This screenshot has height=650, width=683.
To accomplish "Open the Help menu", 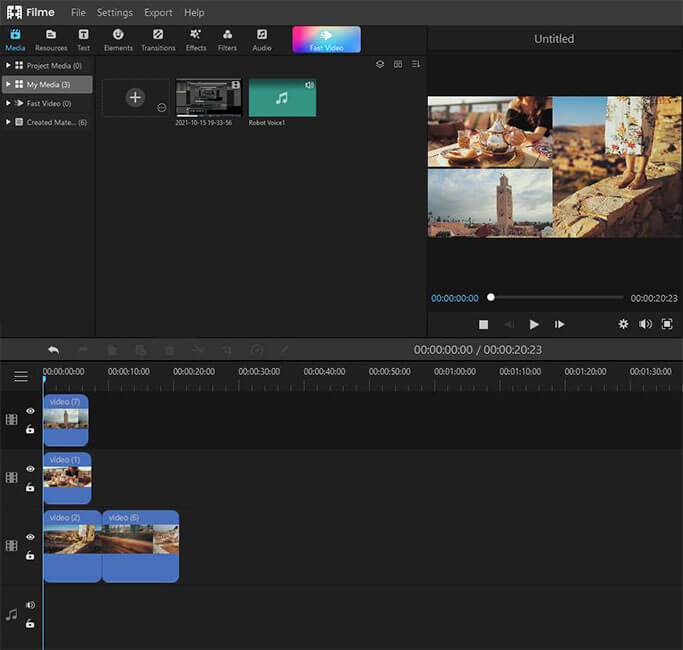I will [194, 13].
